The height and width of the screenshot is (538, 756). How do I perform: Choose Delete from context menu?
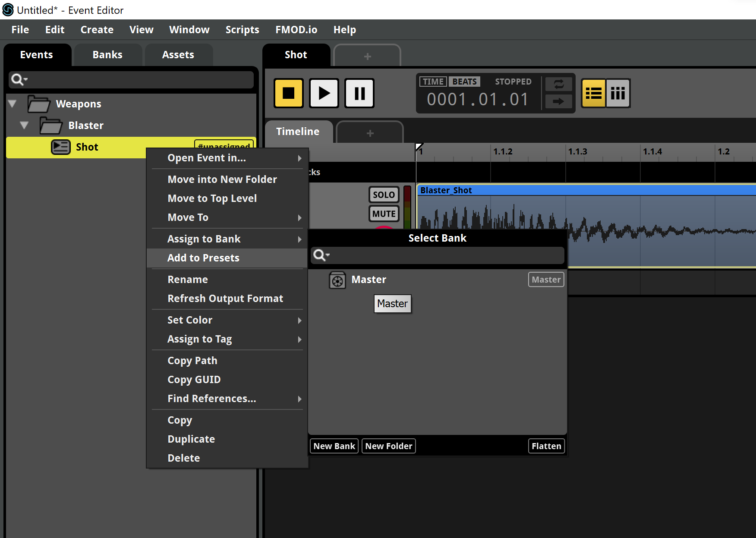tap(227, 458)
